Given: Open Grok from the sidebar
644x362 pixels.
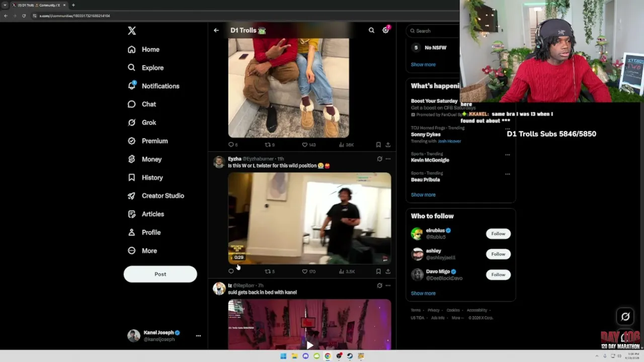Looking at the screenshot, I should [x=142, y=122].
